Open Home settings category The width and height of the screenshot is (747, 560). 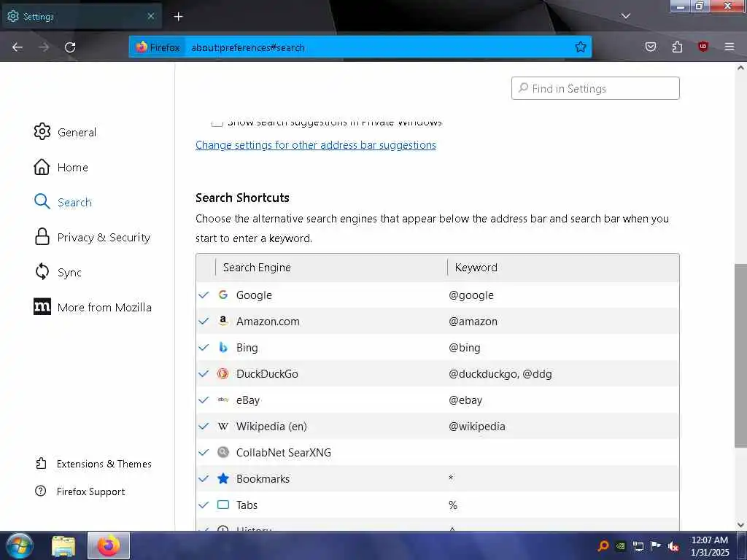click(61, 167)
